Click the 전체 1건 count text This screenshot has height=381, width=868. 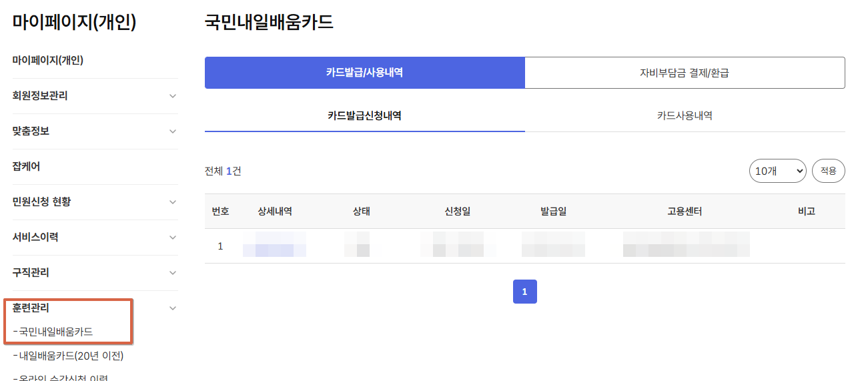click(x=223, y=171)
